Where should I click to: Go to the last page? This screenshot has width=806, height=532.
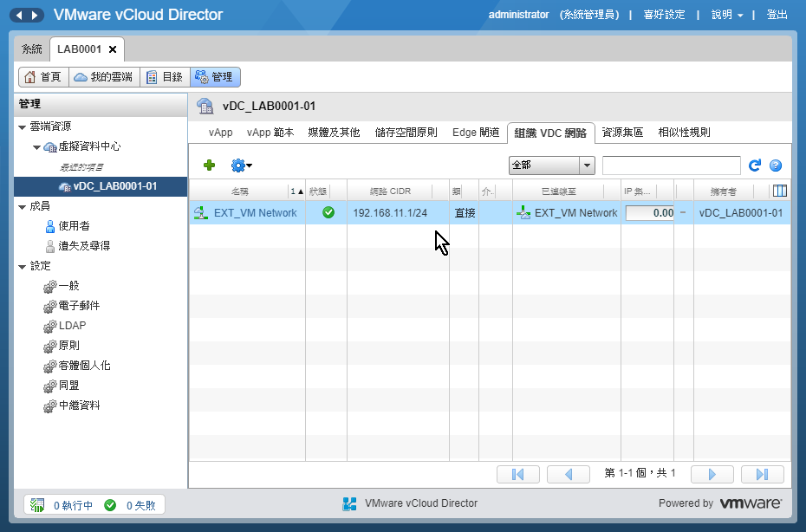click(x=763, y=474)
